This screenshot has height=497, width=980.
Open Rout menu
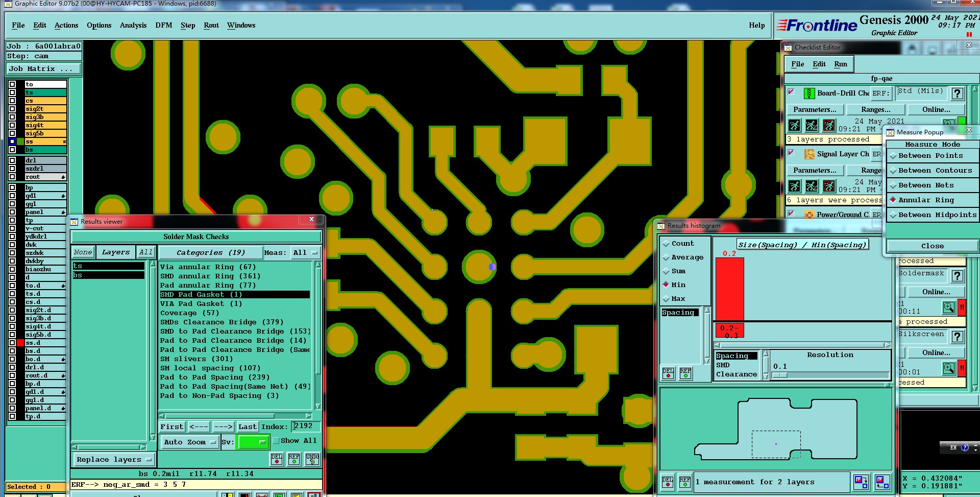pos(211,26)
